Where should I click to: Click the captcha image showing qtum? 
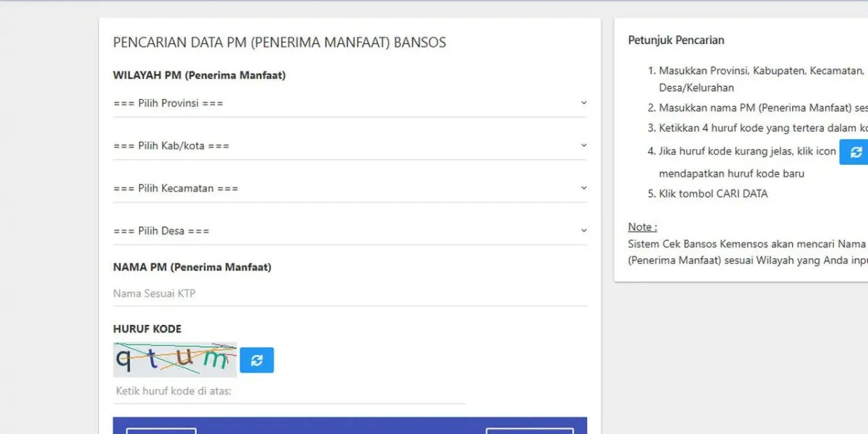174,359
